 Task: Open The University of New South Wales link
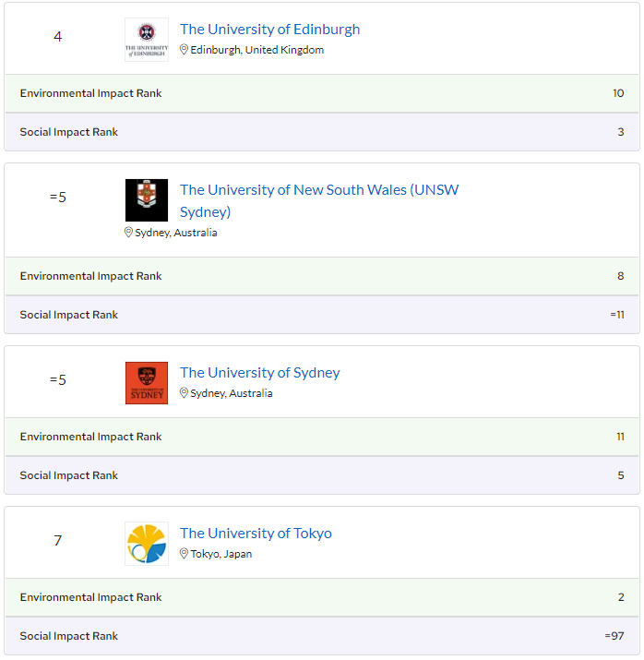pyautogui.click(x=318, y=190)
